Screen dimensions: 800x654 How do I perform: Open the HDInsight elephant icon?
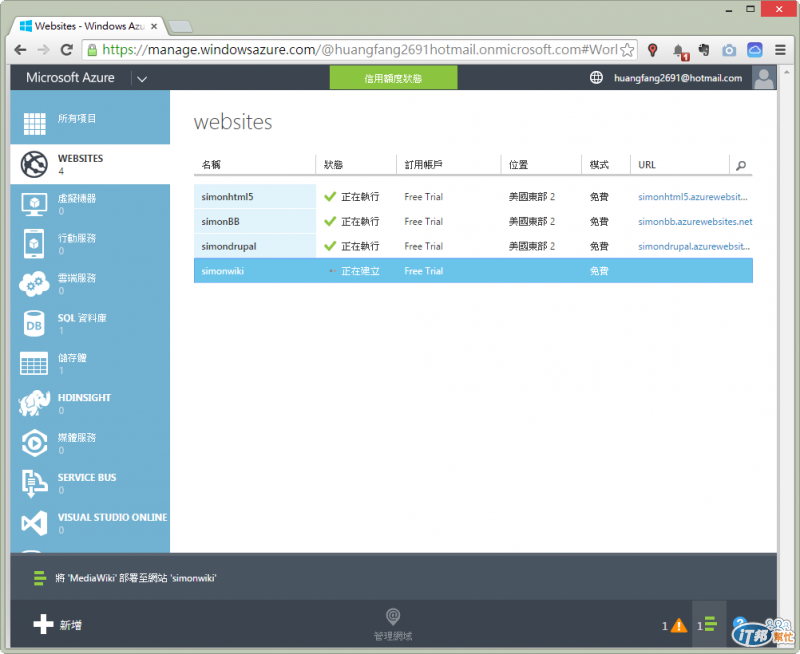(x=34, y=403)
